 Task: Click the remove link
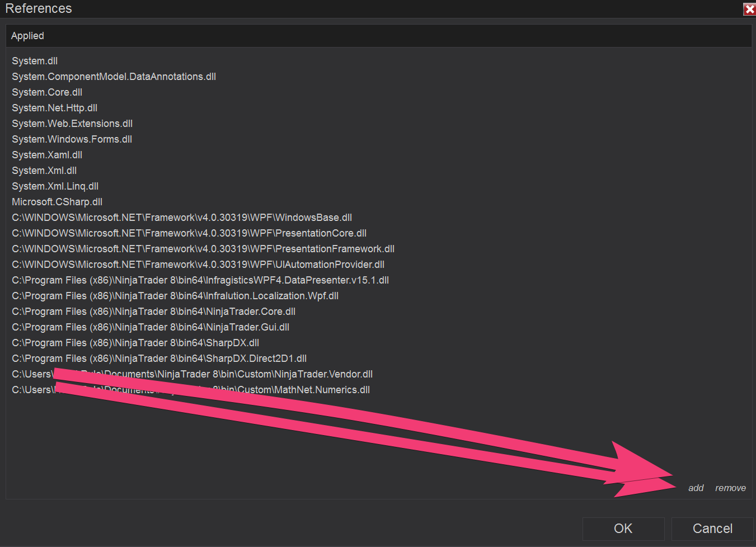pyautogui.click(x=730, y=488)
